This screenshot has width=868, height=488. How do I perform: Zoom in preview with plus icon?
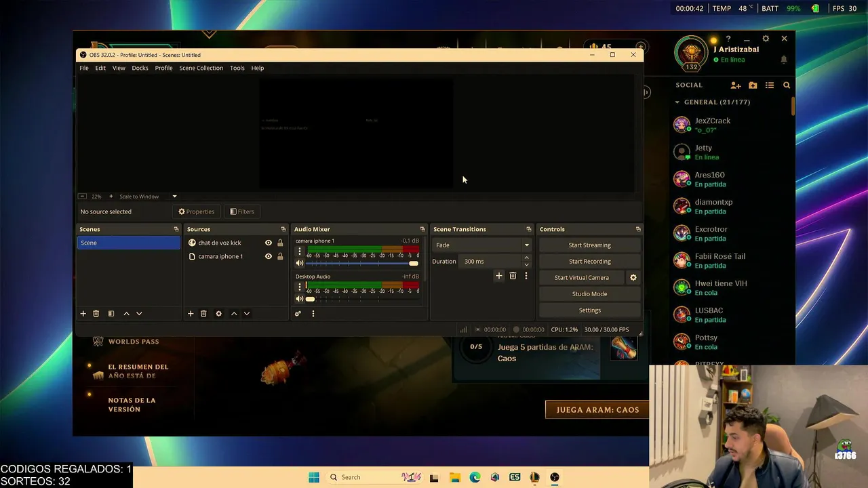[111, 197]
